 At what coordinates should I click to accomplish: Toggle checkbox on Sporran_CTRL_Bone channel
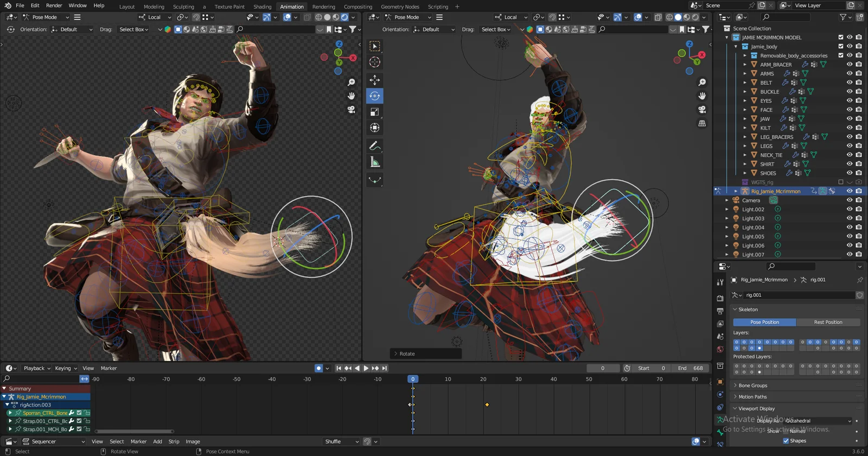pos(79,413)
